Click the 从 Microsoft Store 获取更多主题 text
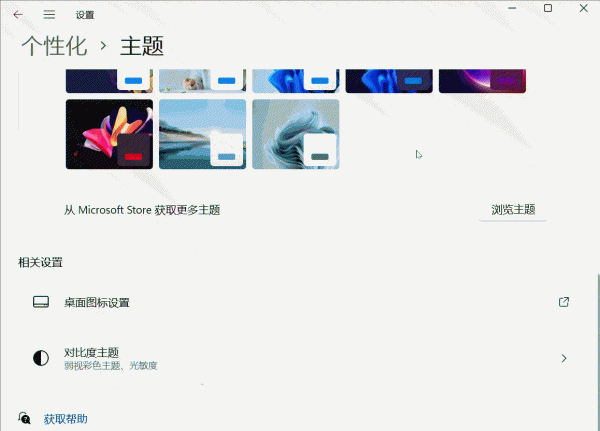The image size is (600, 431). pos(142,210)
